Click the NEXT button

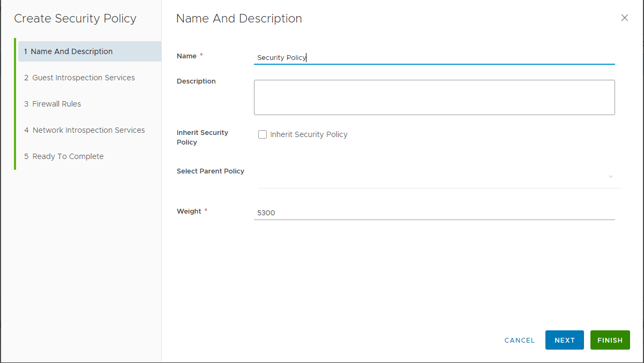click(x=564, y=340)
